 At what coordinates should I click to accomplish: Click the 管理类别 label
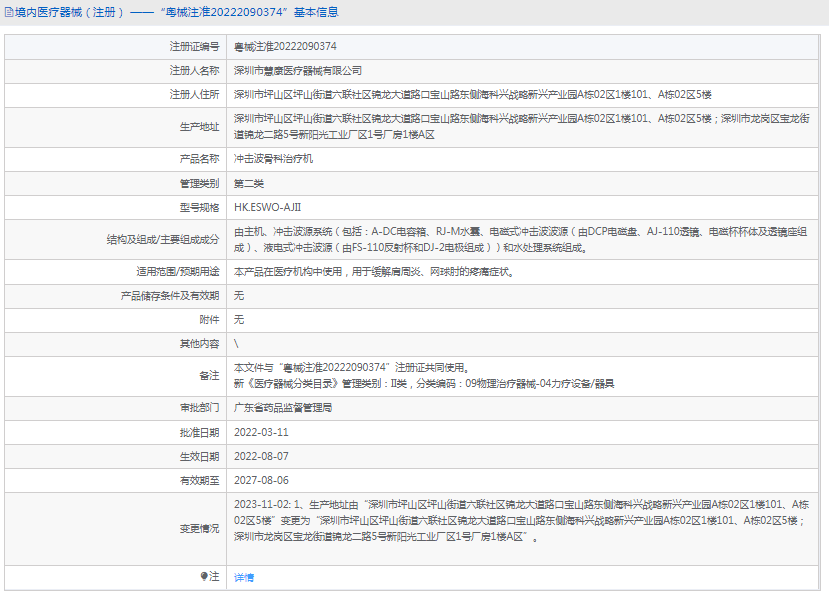pyautogui.click(x=199, y=184)
